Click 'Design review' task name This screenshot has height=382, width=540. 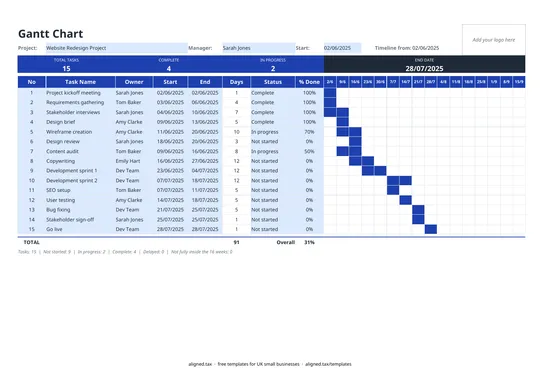63,142
